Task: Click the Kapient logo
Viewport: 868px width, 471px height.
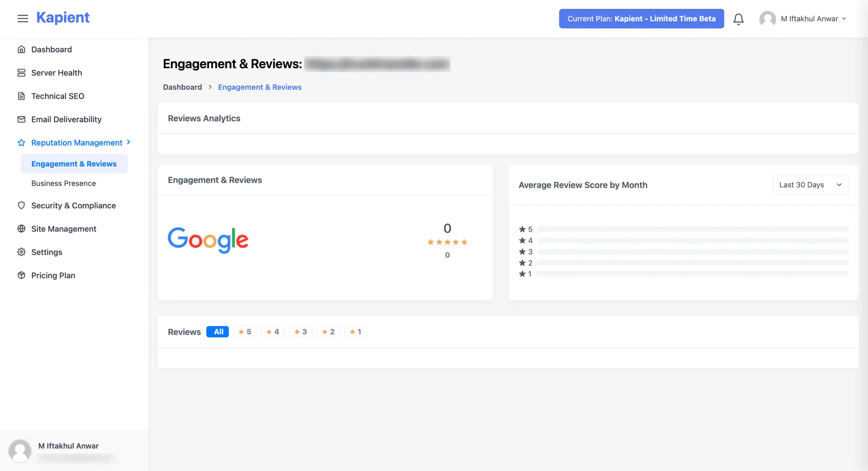Action: click(63, 18)
